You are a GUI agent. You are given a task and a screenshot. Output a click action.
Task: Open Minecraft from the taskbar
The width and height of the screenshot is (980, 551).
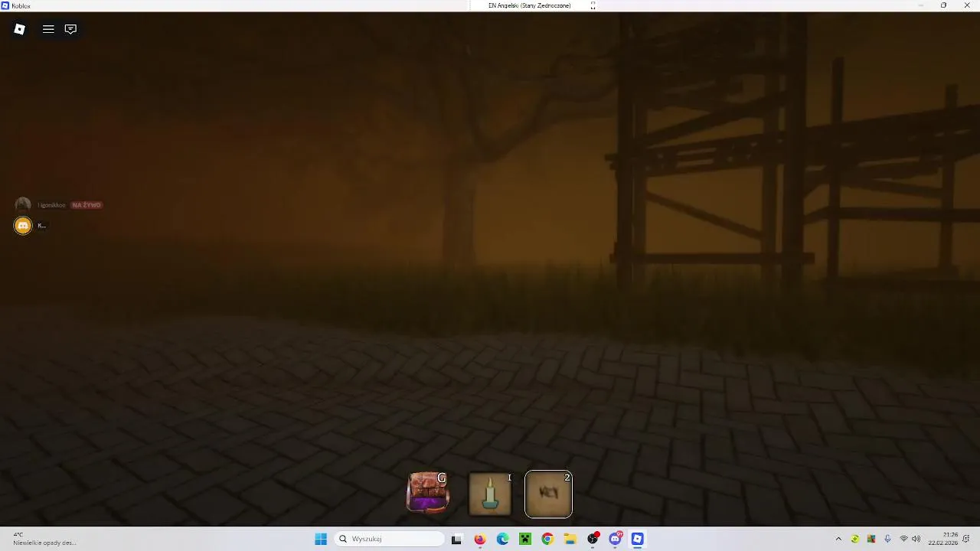pos(525,539)
